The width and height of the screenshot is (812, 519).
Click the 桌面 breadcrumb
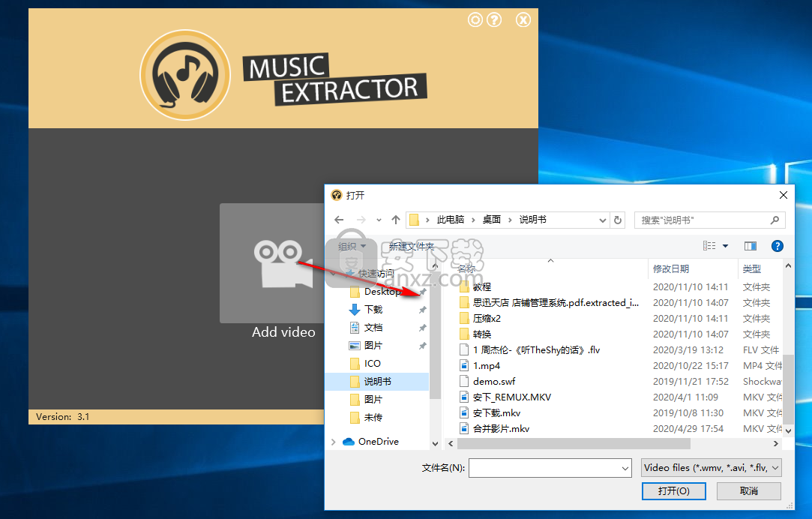point(491,220)
